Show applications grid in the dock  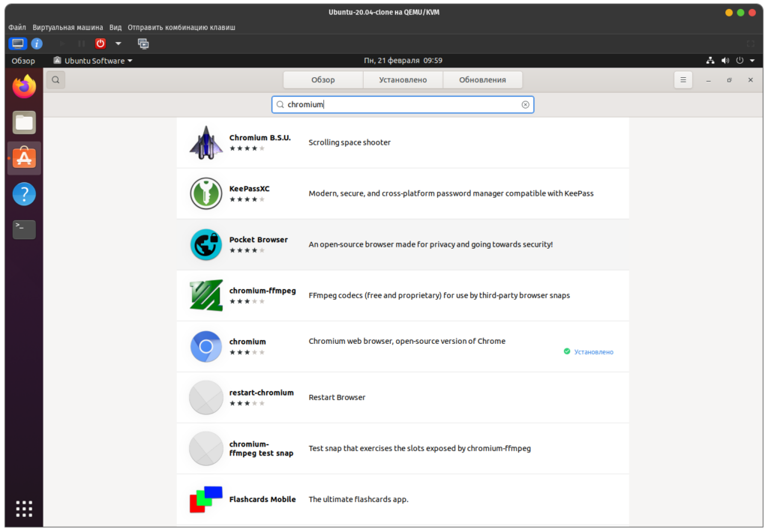[24, 508]
